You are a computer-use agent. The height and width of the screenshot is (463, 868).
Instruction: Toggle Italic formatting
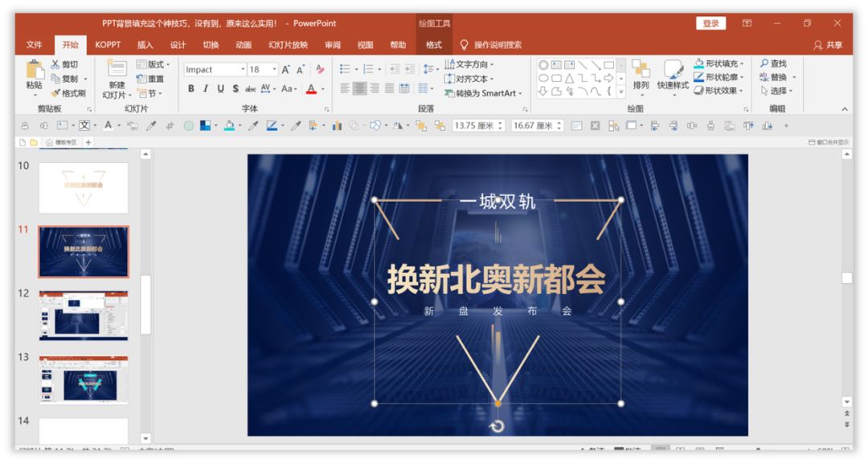206,88
